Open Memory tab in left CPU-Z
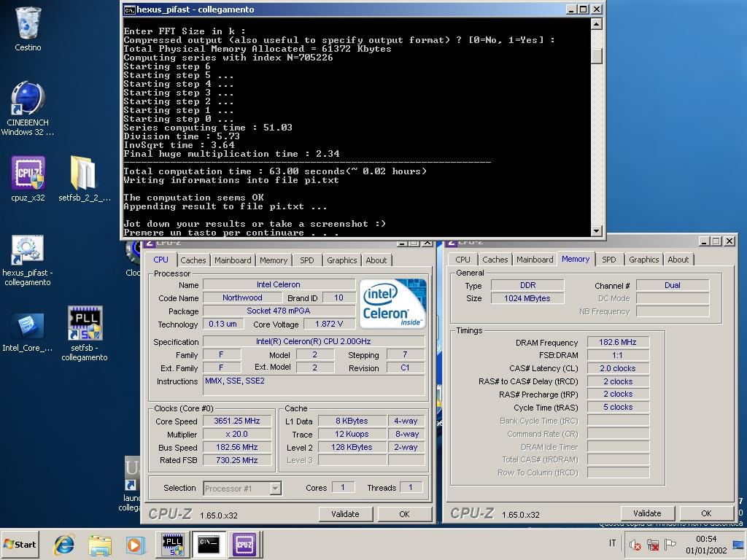 [274, 260]
